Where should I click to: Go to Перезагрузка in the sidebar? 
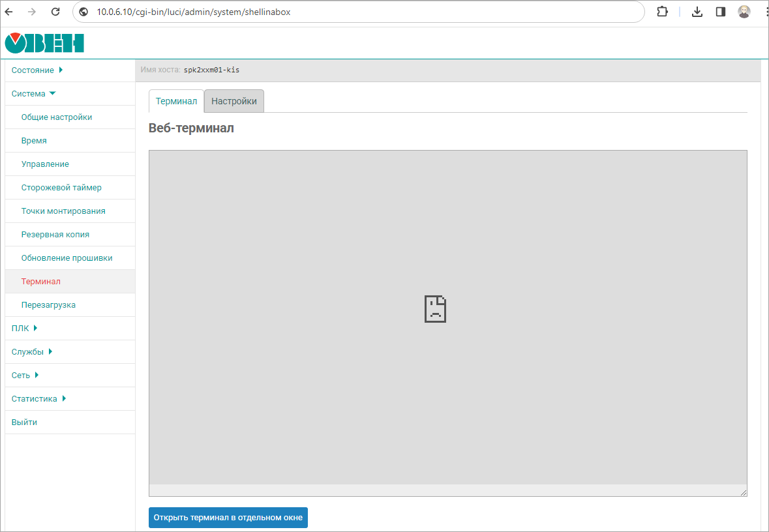click(x=48, y=305)
